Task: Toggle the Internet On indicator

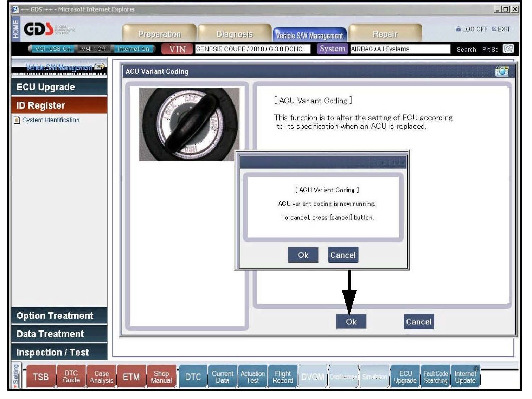Action: click(x=133, y=49)
